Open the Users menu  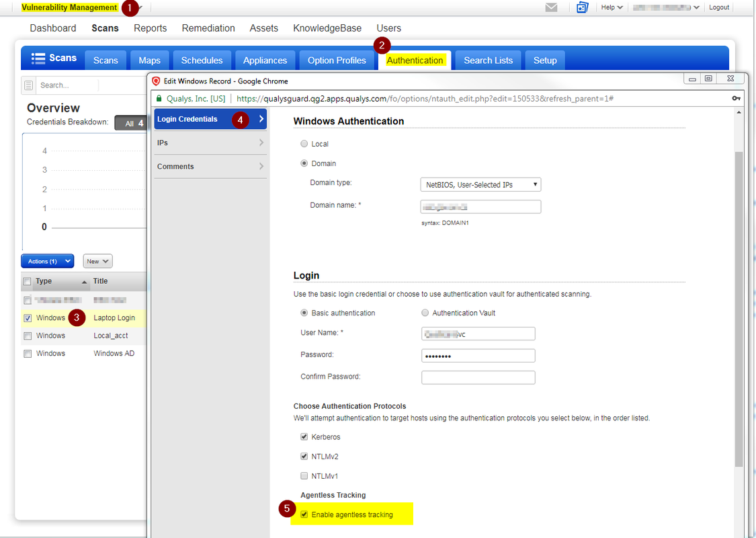[x=388, y=28]
